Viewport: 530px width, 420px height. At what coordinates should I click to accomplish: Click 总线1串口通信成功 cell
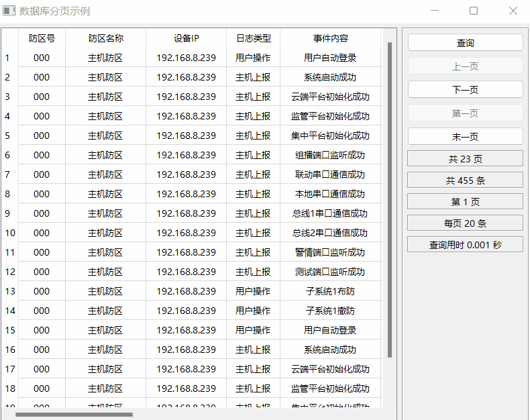pos(330,213)
